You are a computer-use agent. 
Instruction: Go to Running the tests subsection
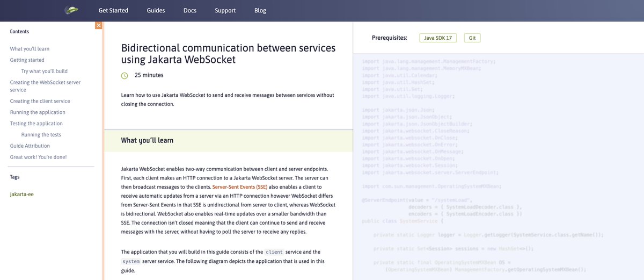(41, 135)
